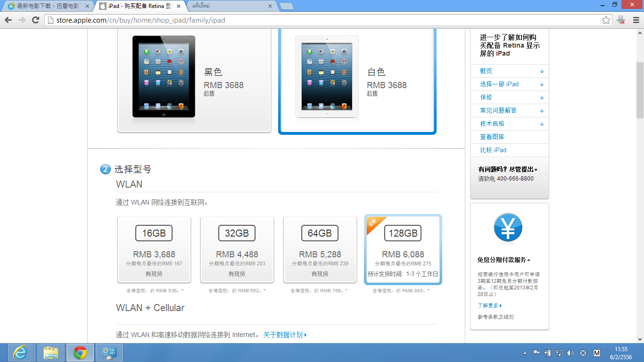Choose the 64GB WLAN model
The width and height of the screenshot is (644, 362).
[x=320, y=250]
